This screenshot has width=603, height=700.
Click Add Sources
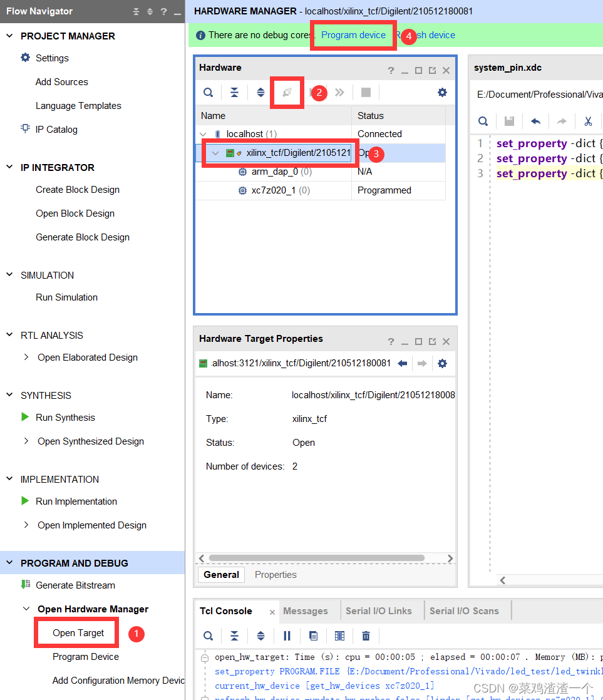61,81
